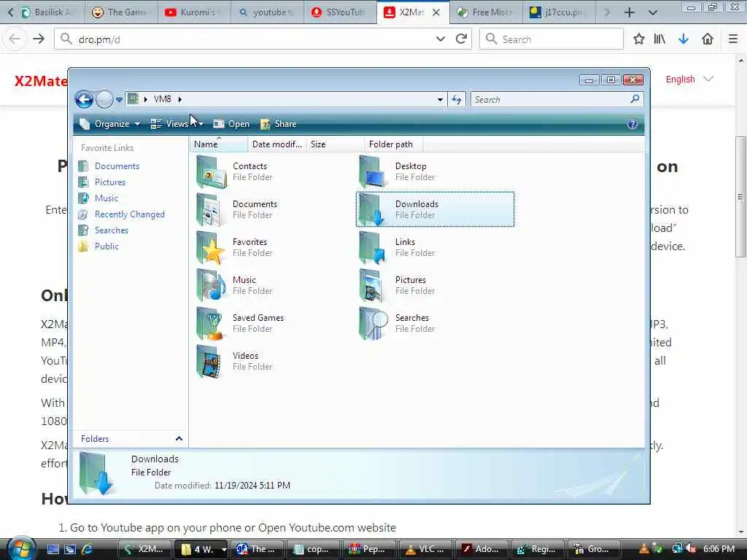Select the Music folder icon in file list
Screen dimensions: 747x560
212,285
